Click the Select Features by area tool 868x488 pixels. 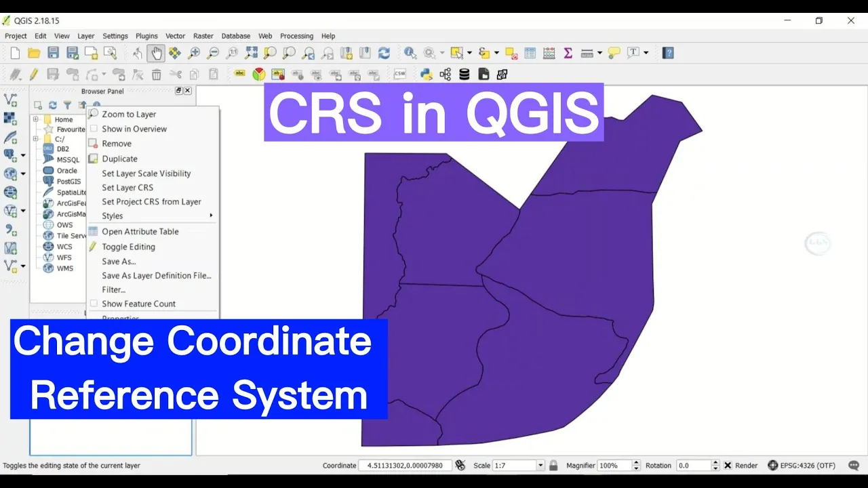456,53
